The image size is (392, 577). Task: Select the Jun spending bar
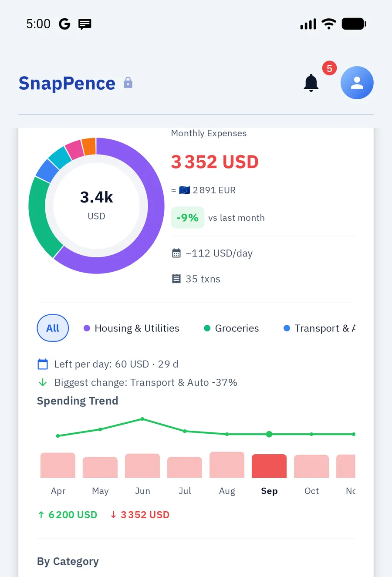point(142,466)
